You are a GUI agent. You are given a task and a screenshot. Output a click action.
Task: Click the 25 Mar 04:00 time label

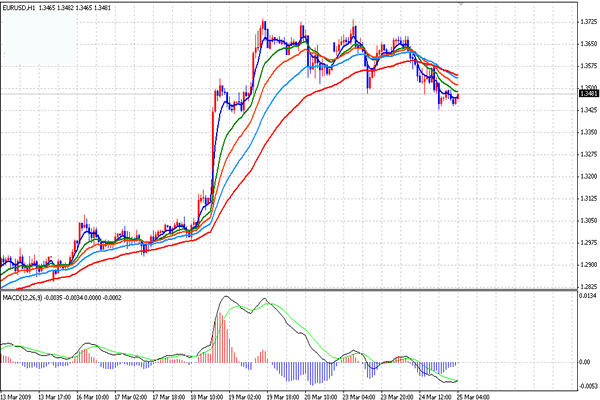pos(473,397)
